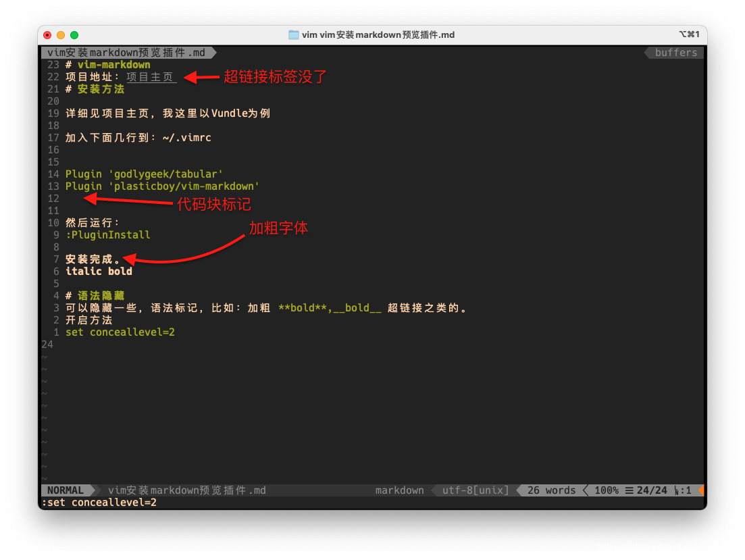Click the '加入下面几行到: ~/.vimrc' line
Viewport: 745px width, 560px height.
pyautogui.click(x=138, y=138)
